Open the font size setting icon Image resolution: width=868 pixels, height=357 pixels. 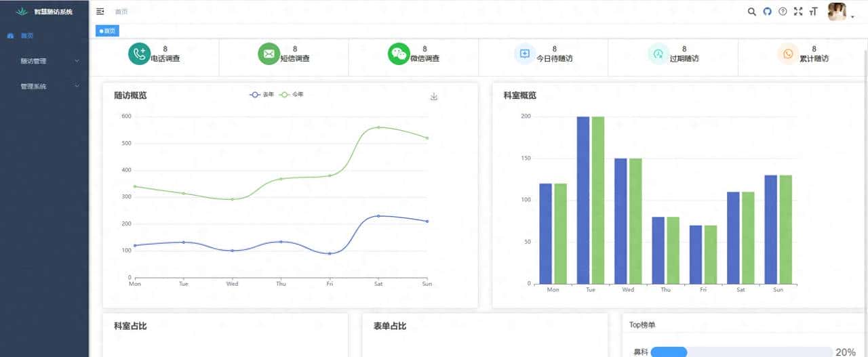coord(813,12)
